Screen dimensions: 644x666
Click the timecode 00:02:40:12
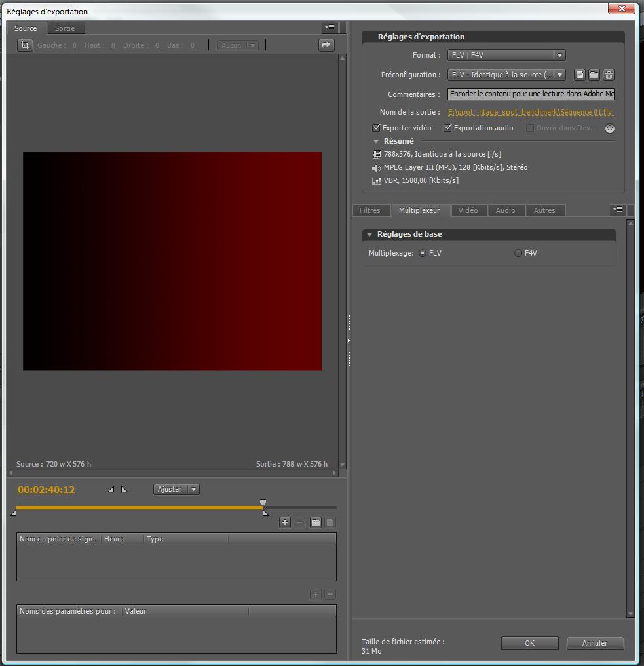click(47, 490)
